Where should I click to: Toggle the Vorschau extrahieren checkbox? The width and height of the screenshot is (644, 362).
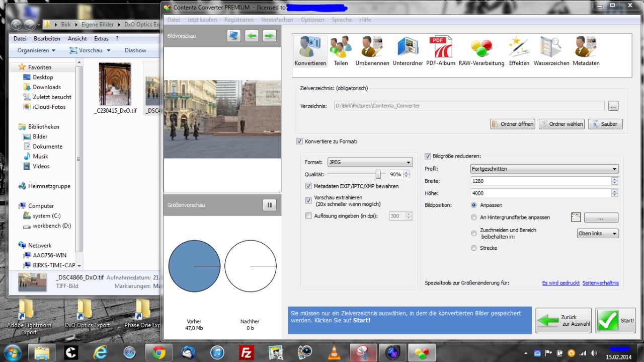(309, 200)
